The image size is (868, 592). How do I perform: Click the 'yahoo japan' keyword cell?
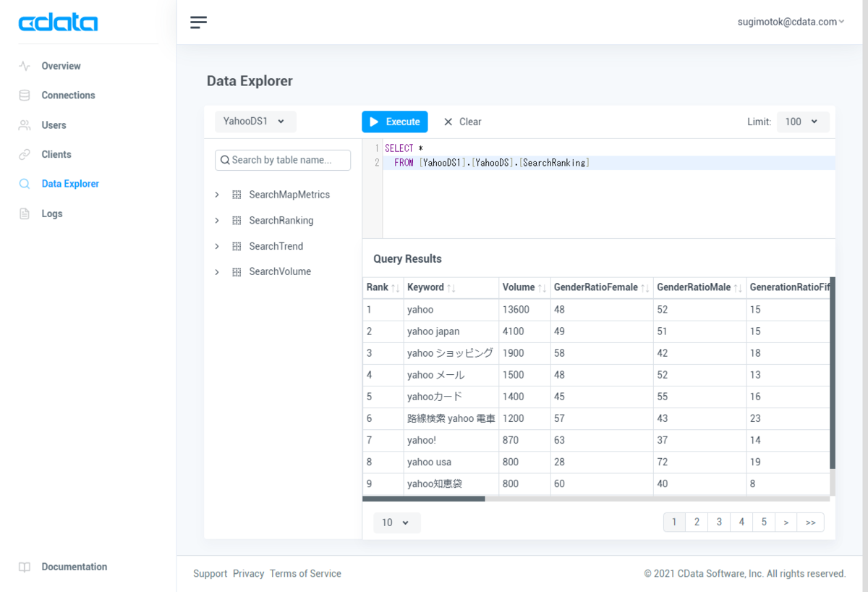click(451, 331)
